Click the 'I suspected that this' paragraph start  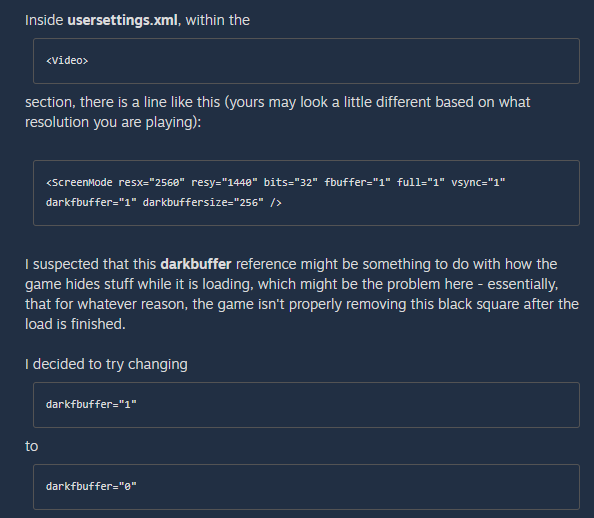(91, 264)
